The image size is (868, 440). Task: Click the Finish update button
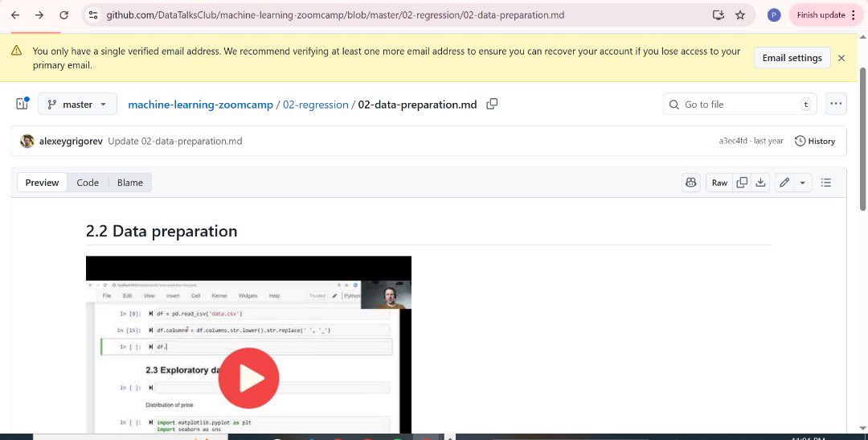point(825,15)
